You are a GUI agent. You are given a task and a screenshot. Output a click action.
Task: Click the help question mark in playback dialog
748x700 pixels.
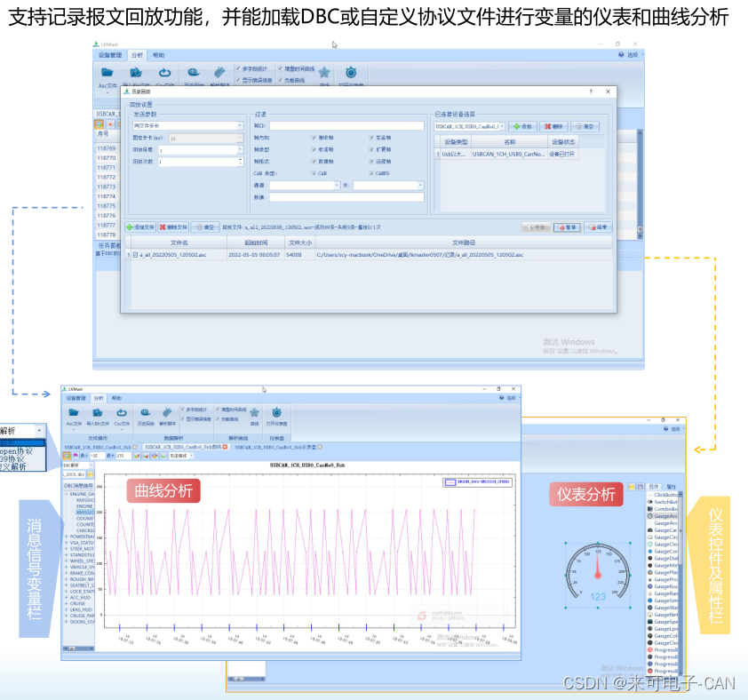click(x=591, y=91)
